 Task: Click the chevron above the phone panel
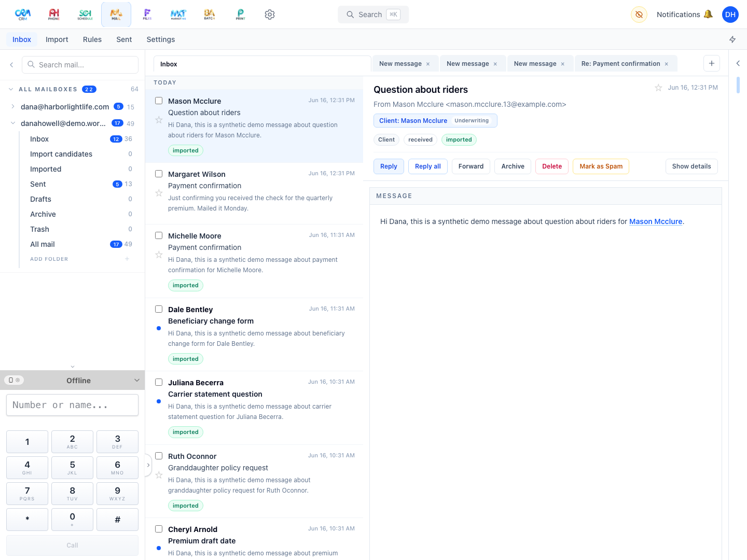[73, 367]
